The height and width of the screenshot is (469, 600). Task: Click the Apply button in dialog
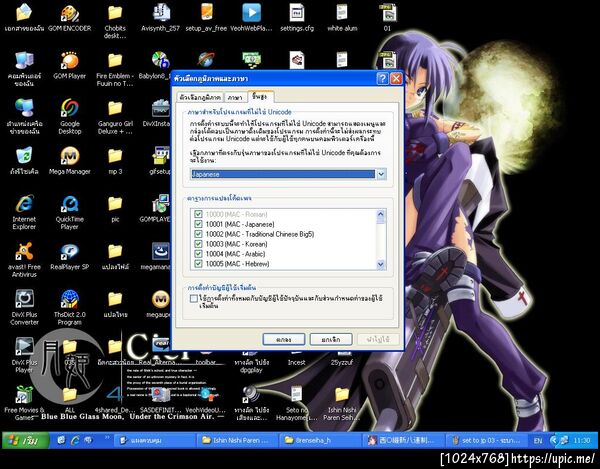point(378,339)
